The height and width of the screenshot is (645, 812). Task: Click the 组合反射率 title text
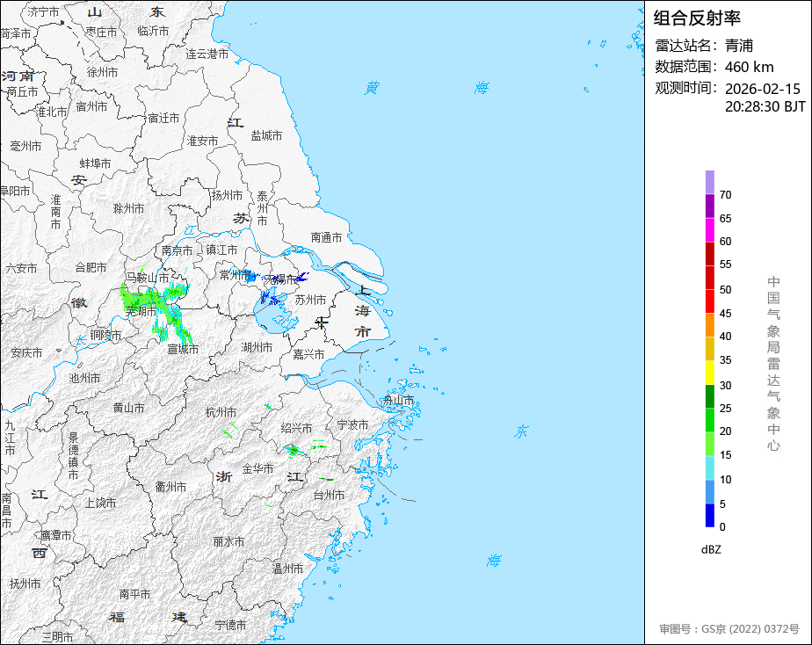pos(697,18)
